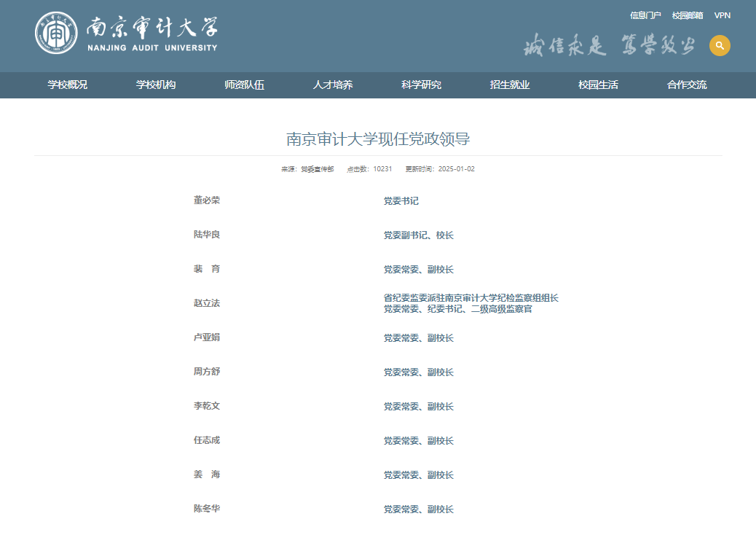Expand the 科学研究 navigation menu
The image size is (756, 535).
pos(421,85)
